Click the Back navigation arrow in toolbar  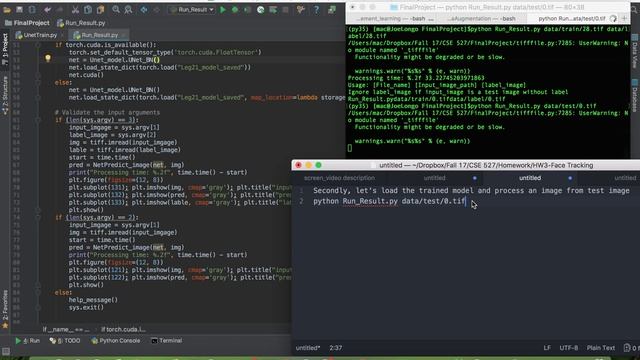144,9
